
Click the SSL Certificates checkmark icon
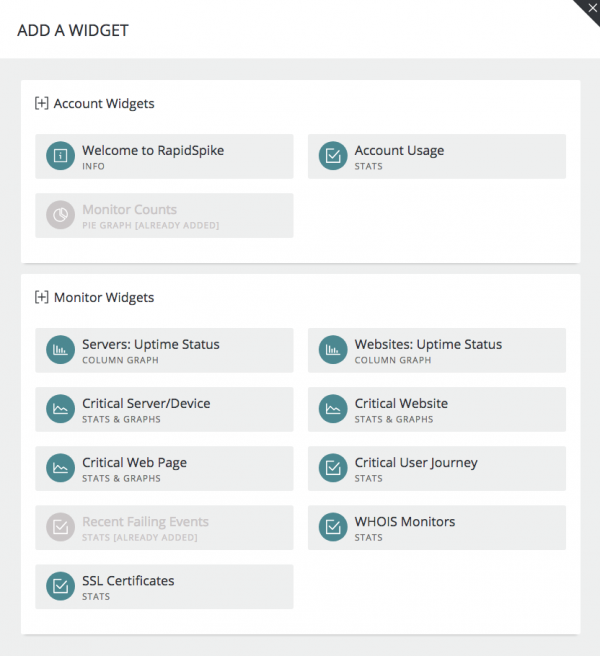click(61, 586)
